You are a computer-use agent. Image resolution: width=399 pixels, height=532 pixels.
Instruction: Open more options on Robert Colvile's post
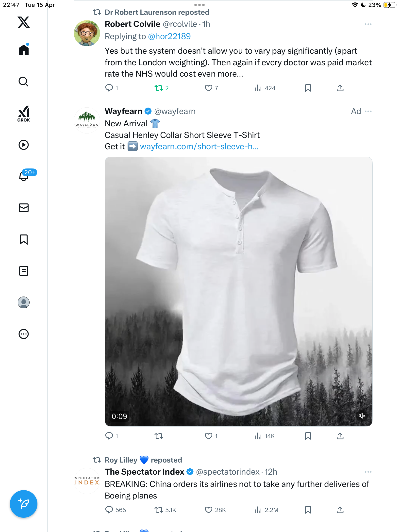pos(368,24)
